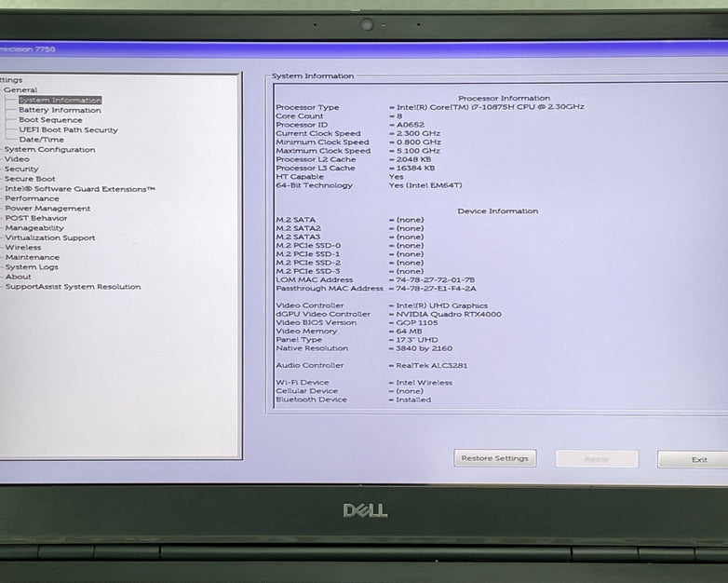Expand the Secure Boot category
The height and width of the screenshot is (583, 728).
(x=30, y=179)
